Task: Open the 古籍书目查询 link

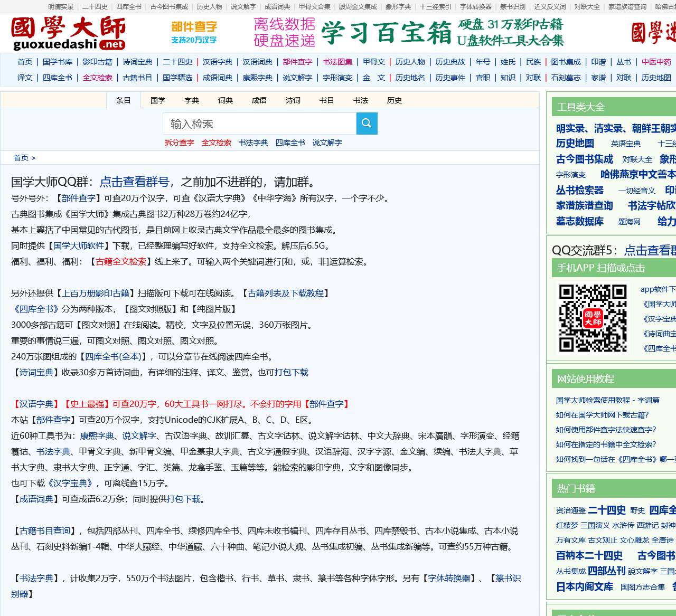Action: [45, 530]
